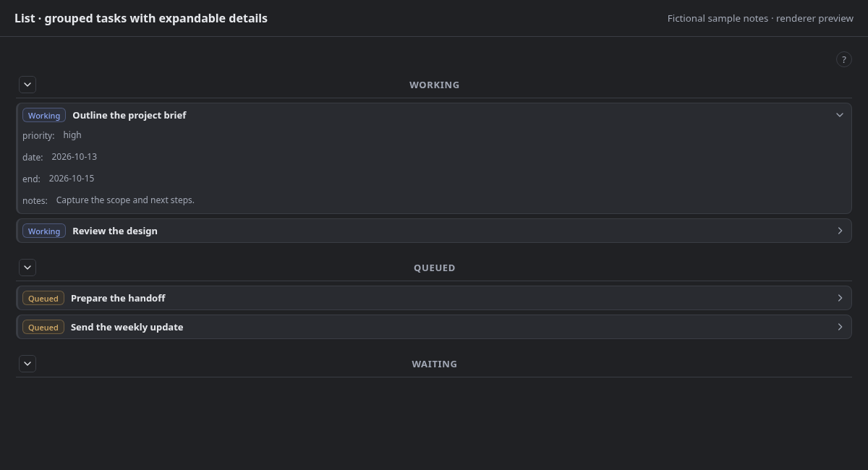Click the Queued badge on Prepare the handoff
868x470 pixels.
click(x=43, y=299)
